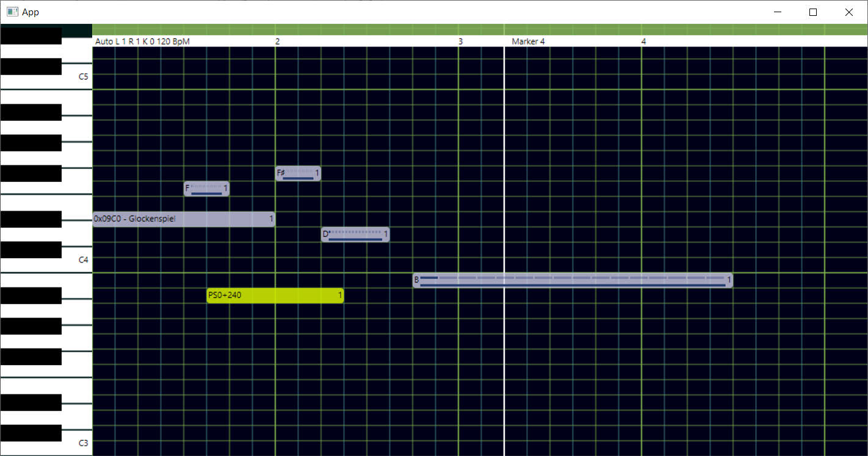Click bar number 2 in the ruler
This screenshot has width=868, height=456.
pos(278,42)
